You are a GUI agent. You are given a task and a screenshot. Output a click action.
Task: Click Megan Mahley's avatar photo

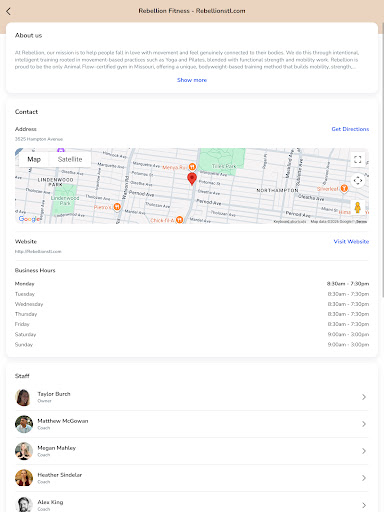tap(24, 451)
